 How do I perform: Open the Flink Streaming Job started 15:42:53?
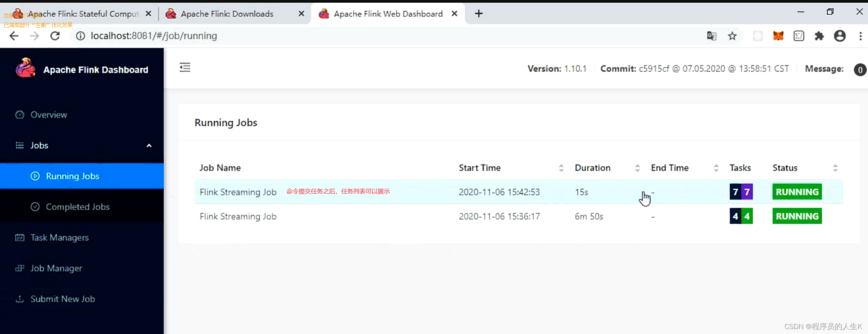click(238, 192)
